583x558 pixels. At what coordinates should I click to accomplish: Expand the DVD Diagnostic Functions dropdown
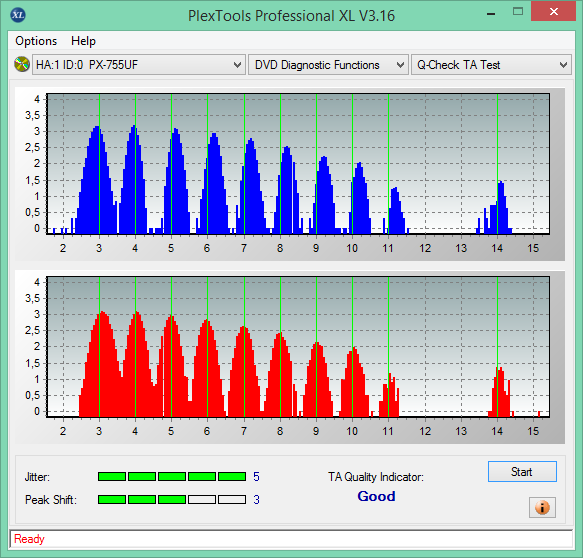tap(328, 65)
